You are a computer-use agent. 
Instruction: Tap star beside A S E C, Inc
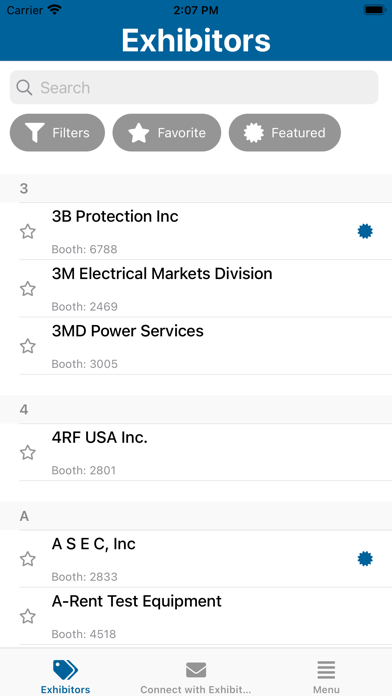[x=28, y=559]
